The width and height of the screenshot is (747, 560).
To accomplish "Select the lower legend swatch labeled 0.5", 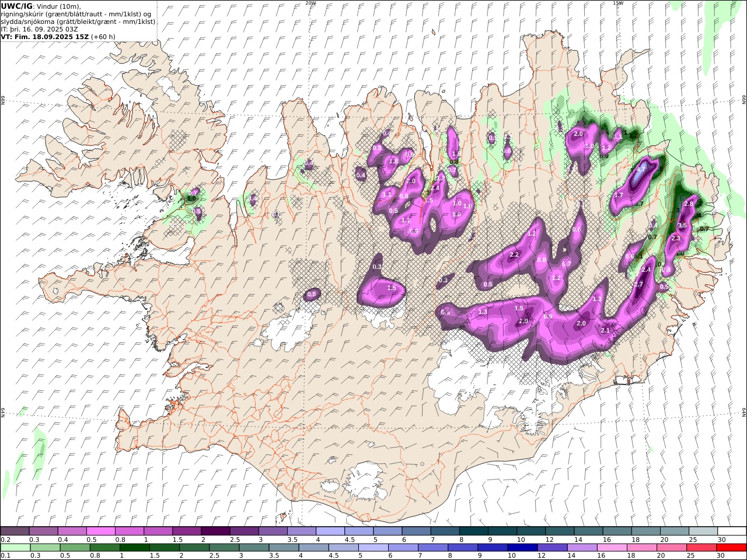I will pyautogui.click(x=75, y=547).
